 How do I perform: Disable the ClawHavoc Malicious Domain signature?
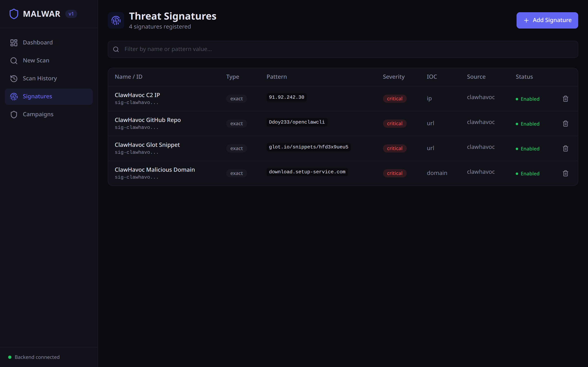tap(528, 174)
